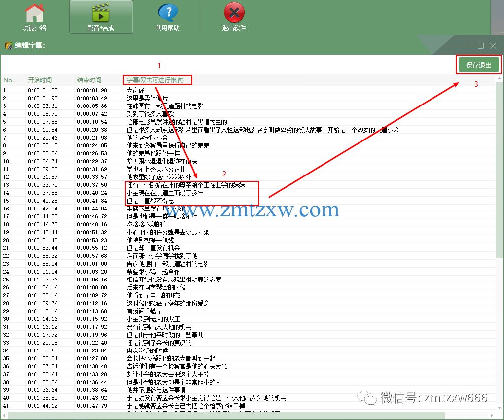504x420 pixels.
Task: Select the 配音+合成 clapperboard icon
Action: 101,12
